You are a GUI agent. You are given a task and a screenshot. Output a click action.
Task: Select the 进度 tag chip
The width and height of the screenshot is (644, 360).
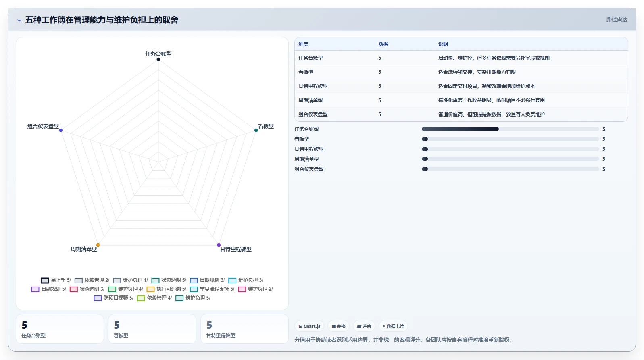364,326
